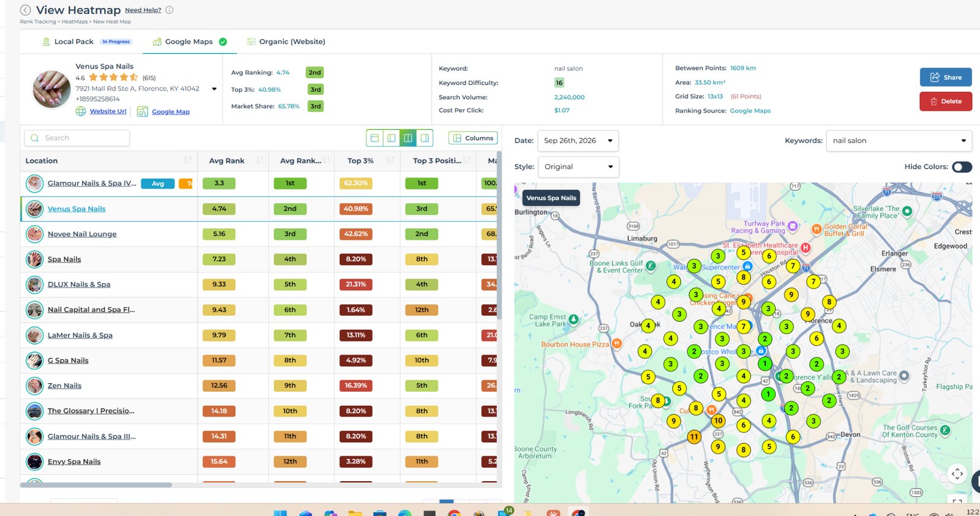Screen dimensions: 980x516
Task: Open the Novee Nail Lounge listing link
Action: (x=82, y=234)
